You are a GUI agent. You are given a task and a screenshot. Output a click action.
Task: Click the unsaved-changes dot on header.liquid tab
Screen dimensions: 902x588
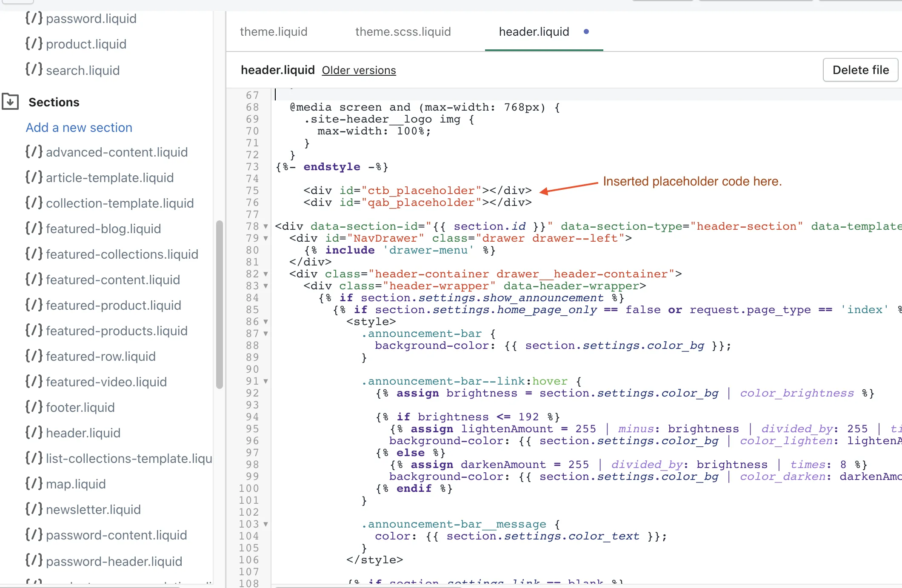click(586, 31)
